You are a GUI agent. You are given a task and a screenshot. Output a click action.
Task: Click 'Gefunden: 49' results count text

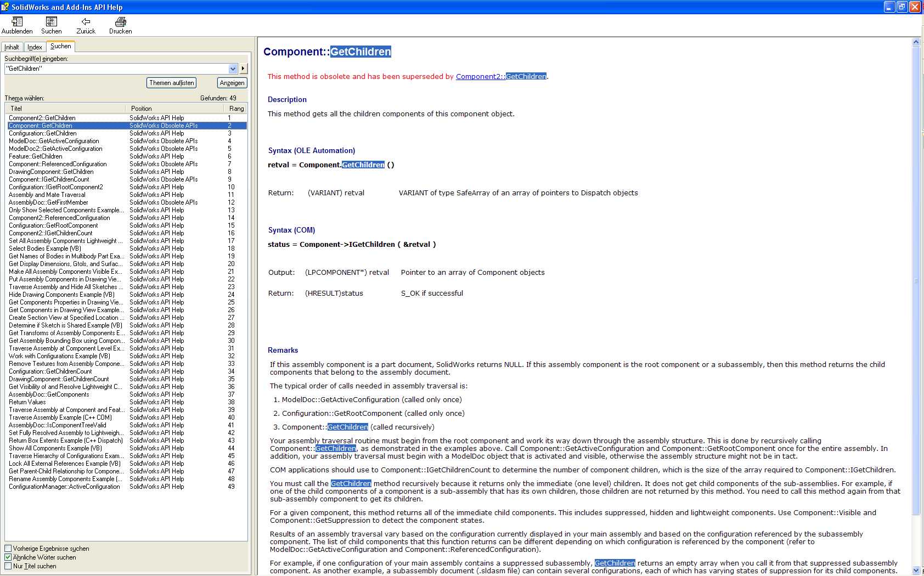[x=218, y=98]
